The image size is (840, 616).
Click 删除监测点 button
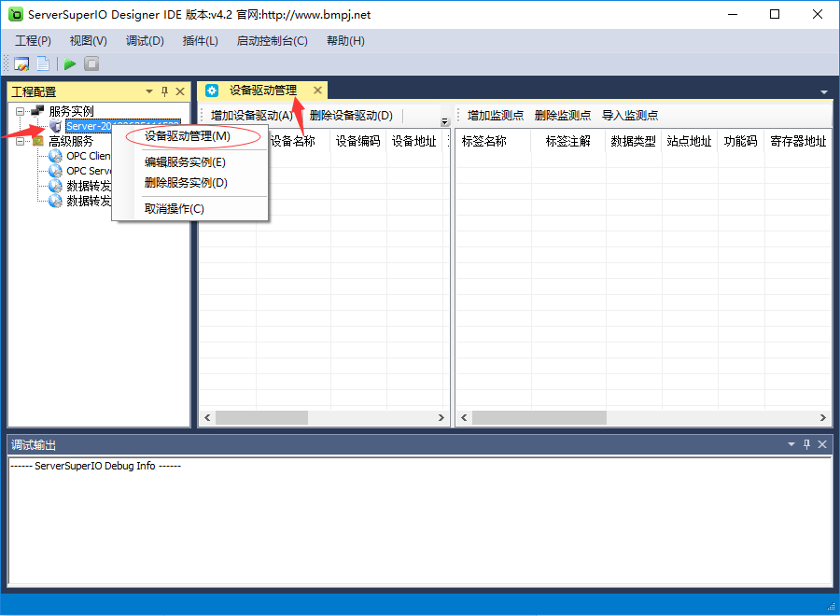563,116
